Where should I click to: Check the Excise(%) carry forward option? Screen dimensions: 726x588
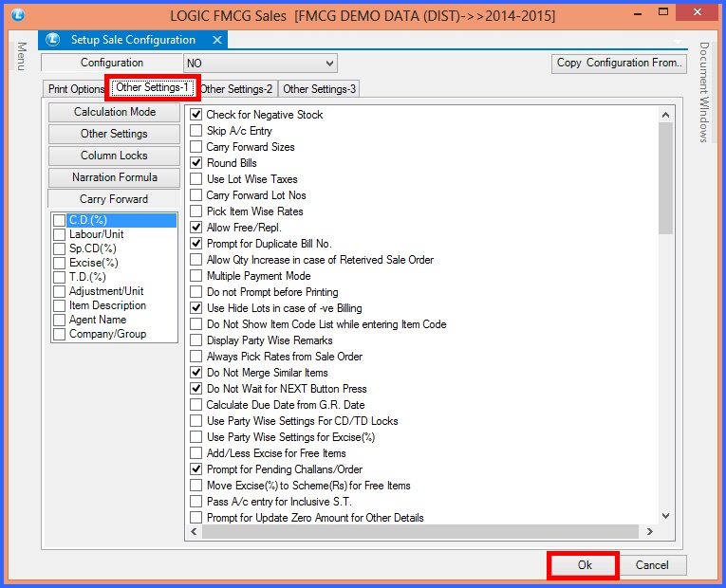point(59,264)
